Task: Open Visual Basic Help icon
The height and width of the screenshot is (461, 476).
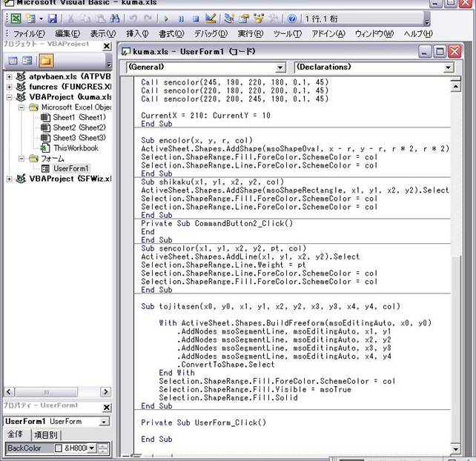Action: 291,19
